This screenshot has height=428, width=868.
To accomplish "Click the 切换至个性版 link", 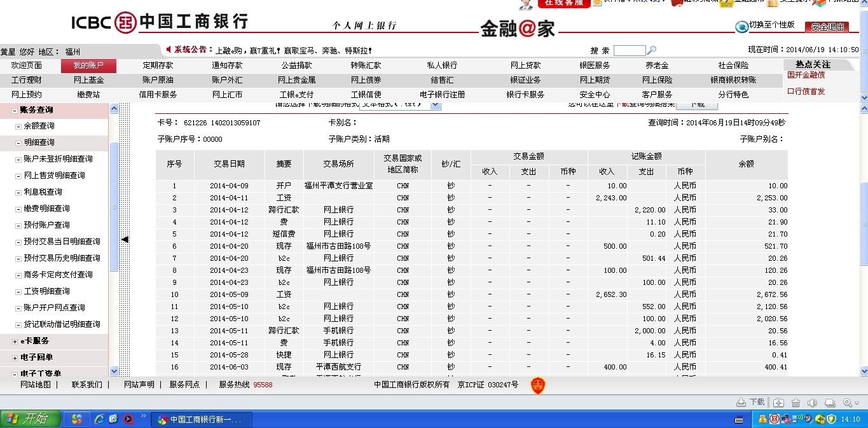I will tap(772, 25).
